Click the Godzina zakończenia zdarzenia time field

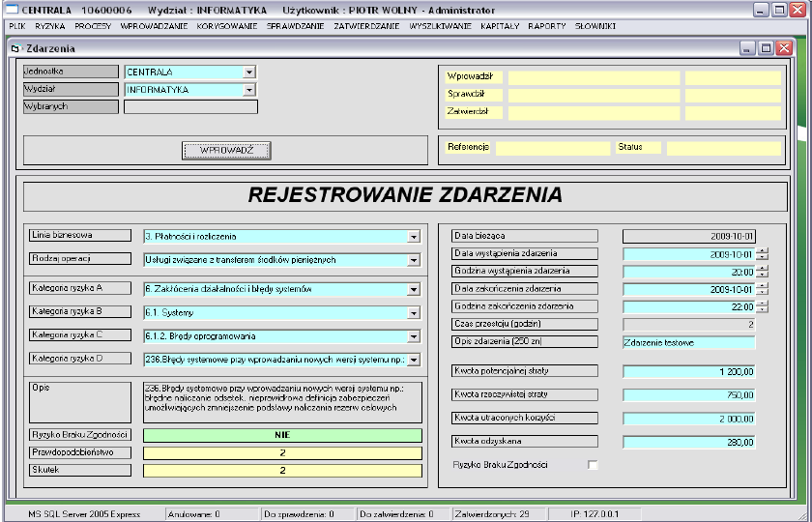point(688,307)
